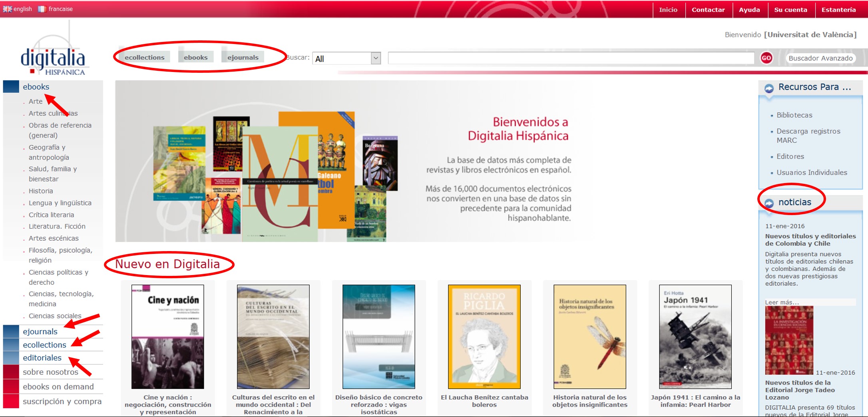
Task: Open sobre nosotros page
Action: (50, 372)
